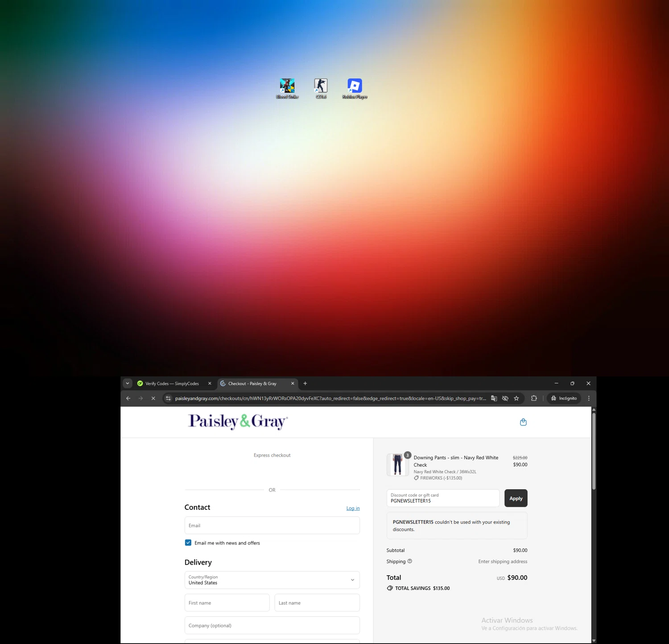The height and width of the screenshot is (644, 669).
Task: Restore down the Chrome window
Action: point(572,384)
